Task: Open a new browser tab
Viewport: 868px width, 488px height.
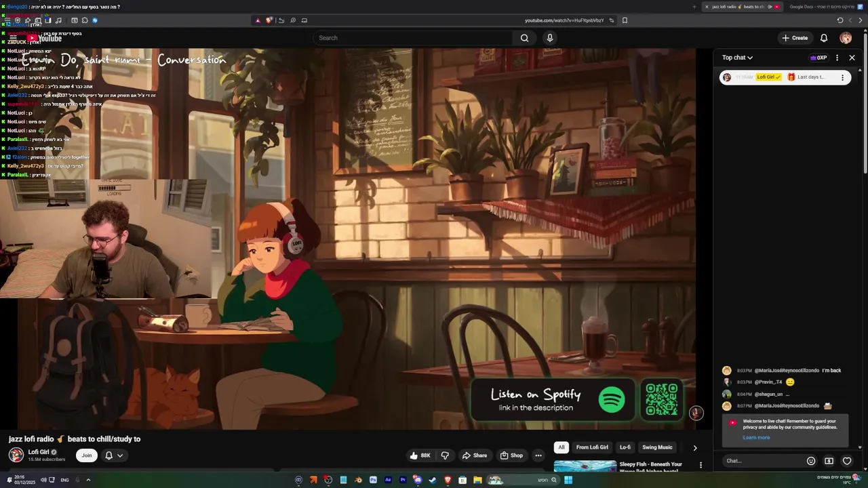Action: [x=694, y=7]
